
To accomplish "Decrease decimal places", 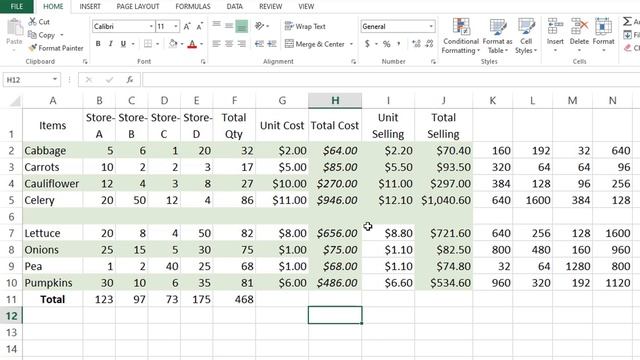I will (429, 44).
